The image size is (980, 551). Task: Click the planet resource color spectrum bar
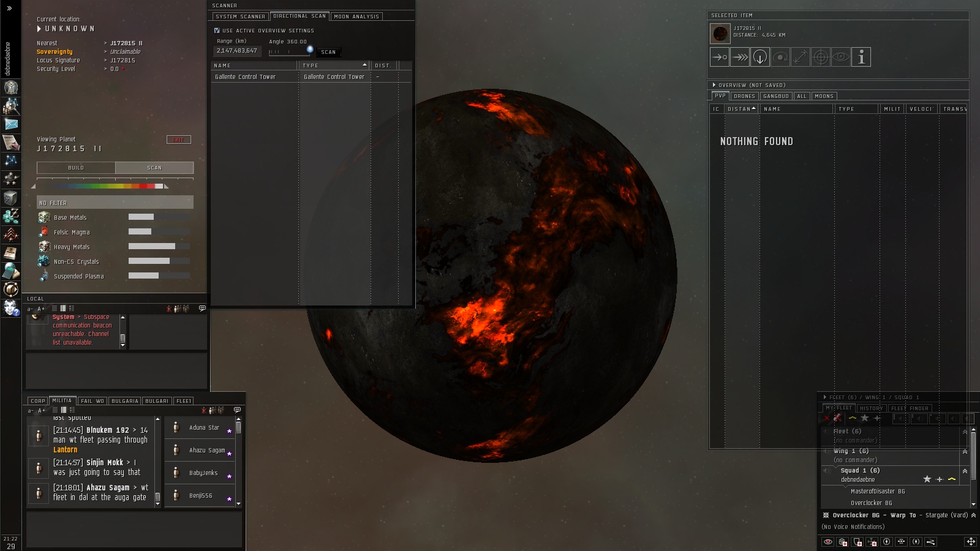(100, 186)
